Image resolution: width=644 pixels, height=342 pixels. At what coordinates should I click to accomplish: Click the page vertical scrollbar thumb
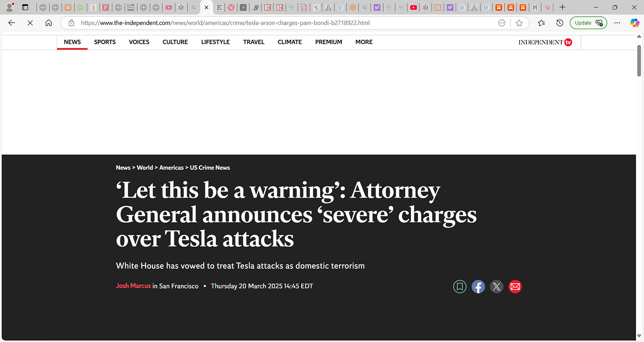coord(639,60)
